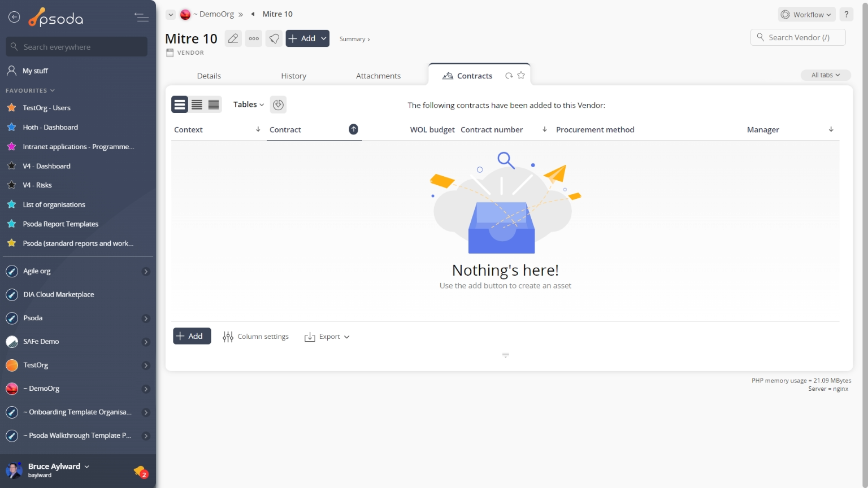The height and width of the screenshot is (488, 868).
Task: Expand SAFe Demo chevron
Action: [x=146, y=342]
